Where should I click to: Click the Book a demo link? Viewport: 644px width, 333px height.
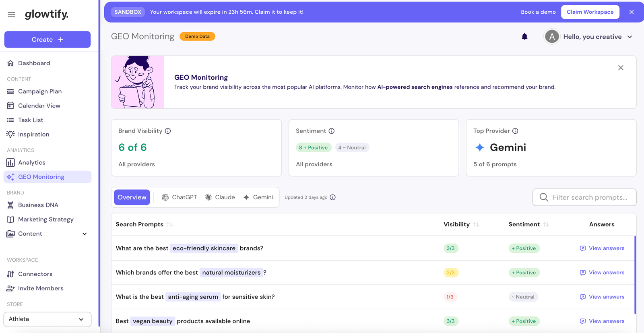tap(538, 12)
